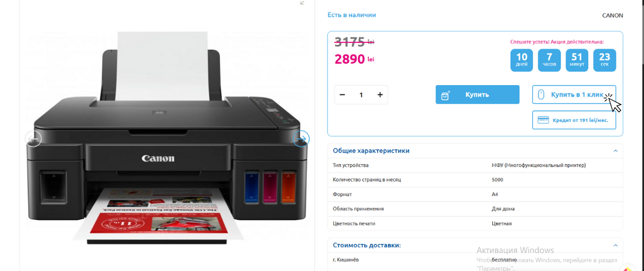Screen dimensions: 644x271
Task: Click the Стоимость доставки section title
Action: pyautogui.click(x=367, y=245)
